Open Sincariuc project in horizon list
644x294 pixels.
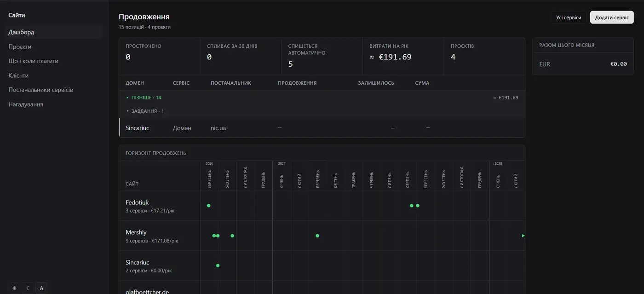[x=138, y=262]
